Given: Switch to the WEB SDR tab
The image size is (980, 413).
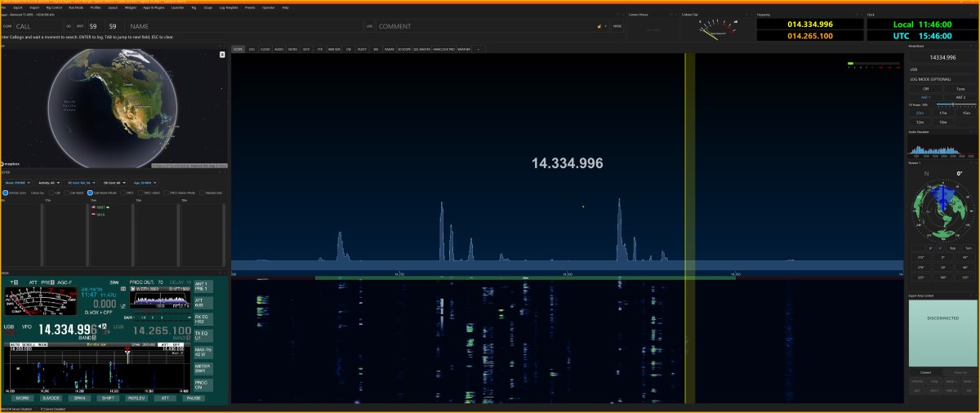Looking at the screenshot, I should tap(333, 49).
